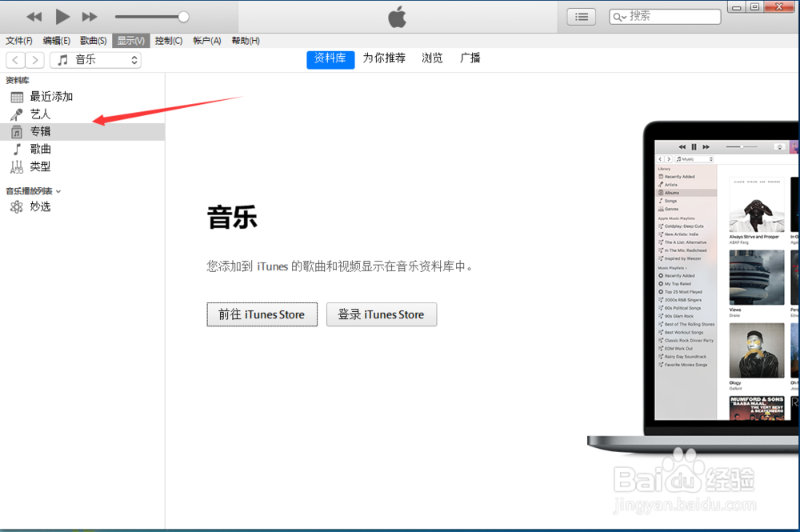Click the 前往 iTunes Store button
The image size is (800, 532).
(262, 314)
